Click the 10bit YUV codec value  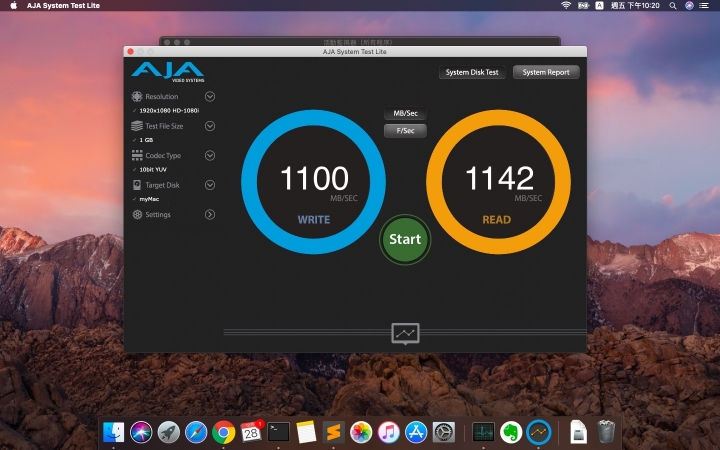coord(153,169)
